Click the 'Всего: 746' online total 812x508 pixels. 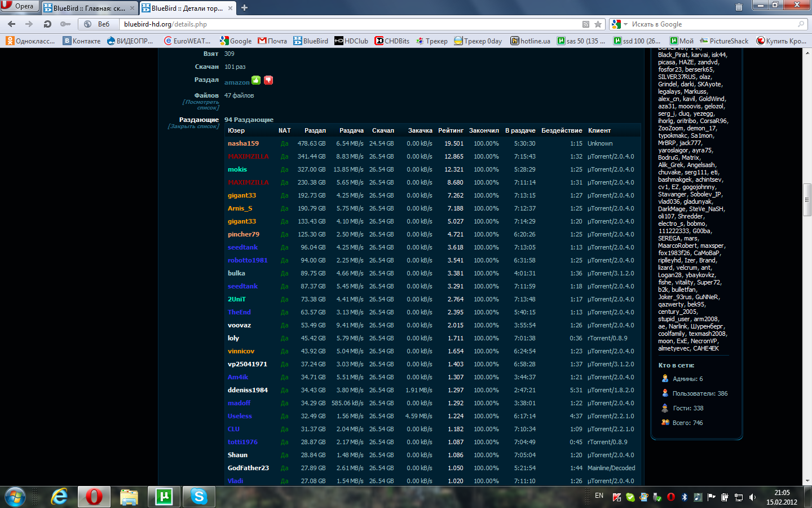click(687, 423)
